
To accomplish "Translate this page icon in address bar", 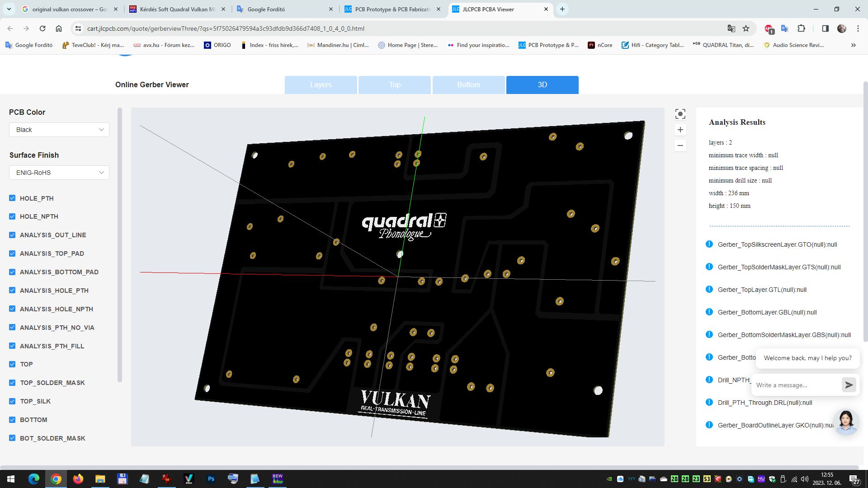I will 731,28.
